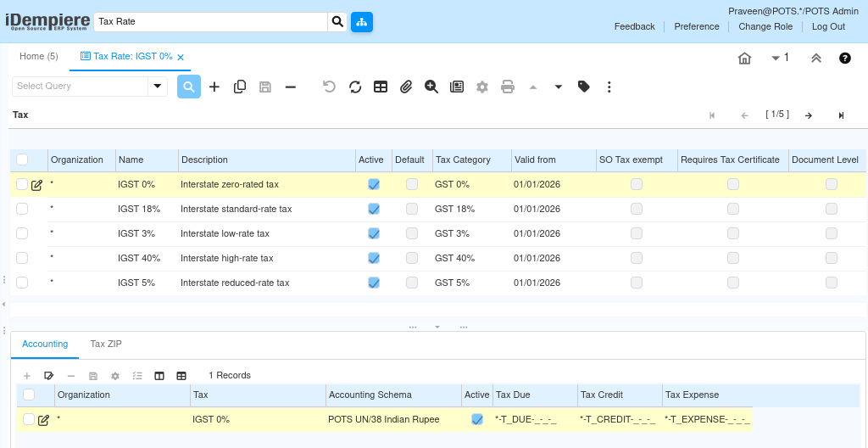
Task: Click the Print icon
Action: click(508, 87)
